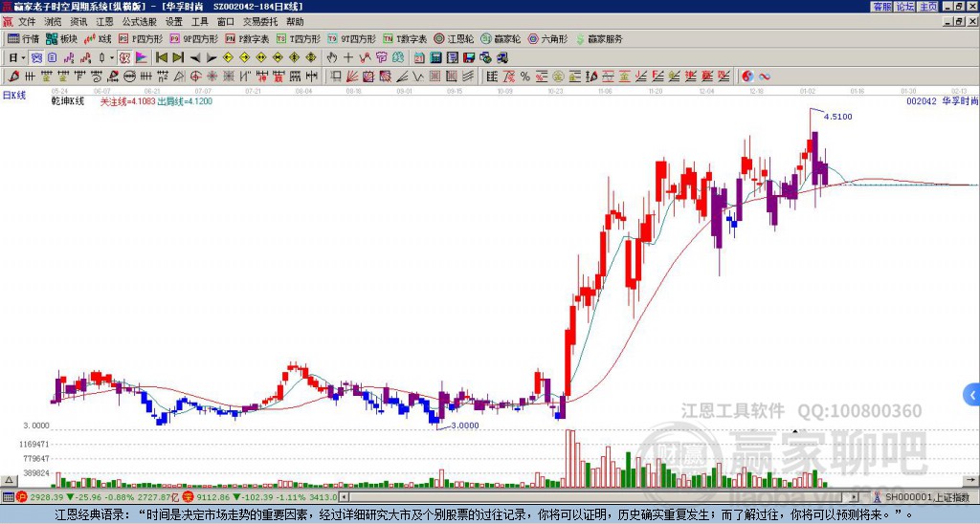980x524 pixels.
Task: Open the 文件 menu
Action: (26, 22)
